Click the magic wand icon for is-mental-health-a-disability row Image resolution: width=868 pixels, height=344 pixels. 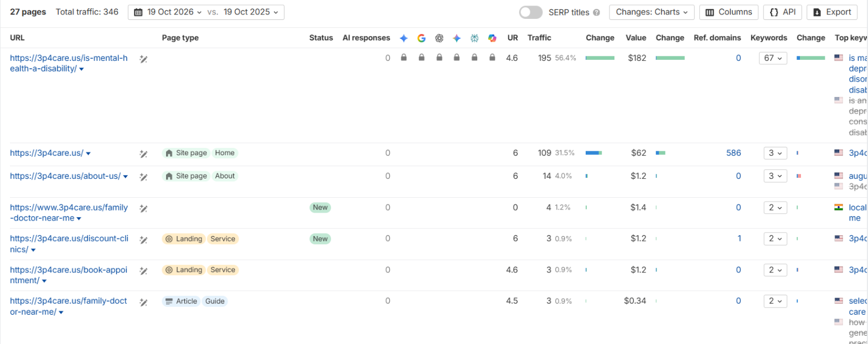tap(143, 58)
